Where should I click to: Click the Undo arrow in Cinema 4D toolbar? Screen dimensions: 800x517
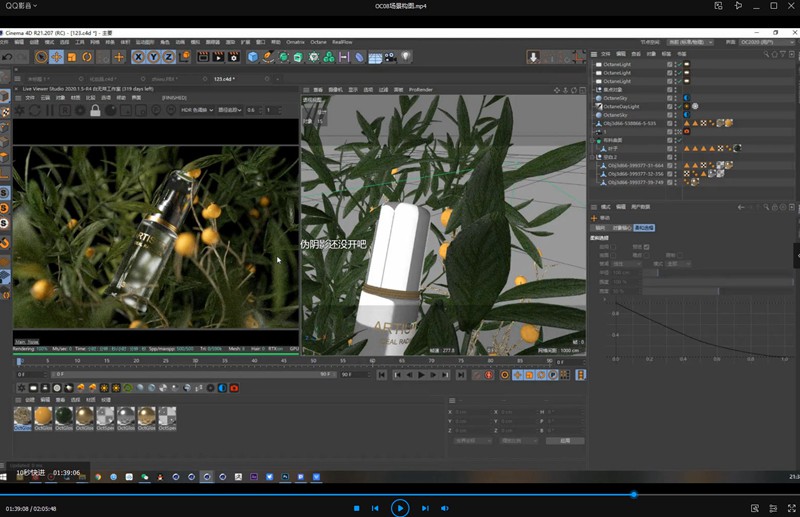pos(7,57)
